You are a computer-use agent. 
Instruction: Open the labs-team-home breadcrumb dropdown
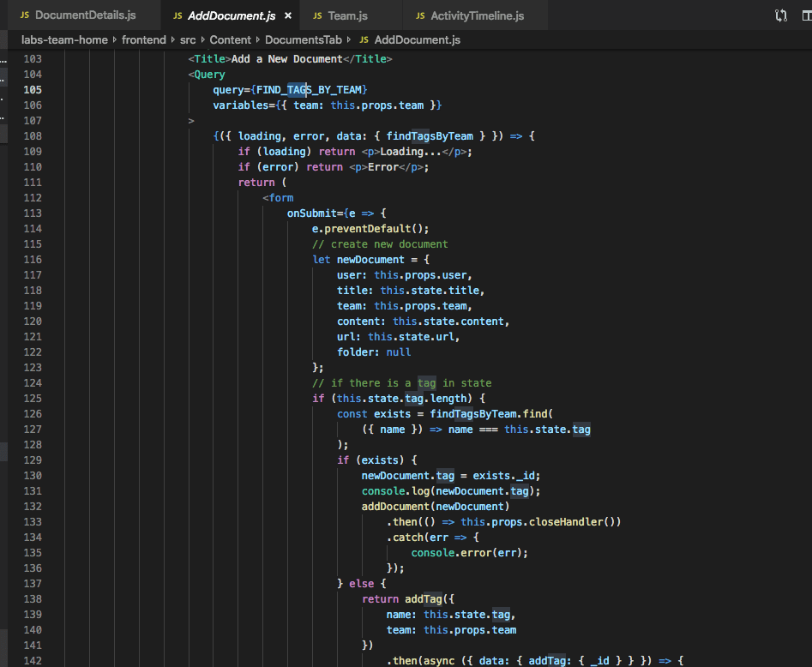(64, 40)
